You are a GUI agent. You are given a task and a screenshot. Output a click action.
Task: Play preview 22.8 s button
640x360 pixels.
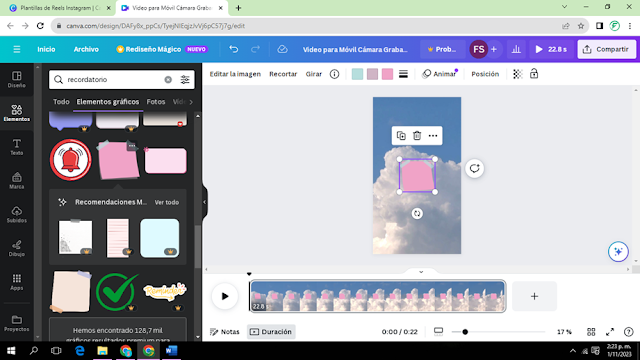551,49
